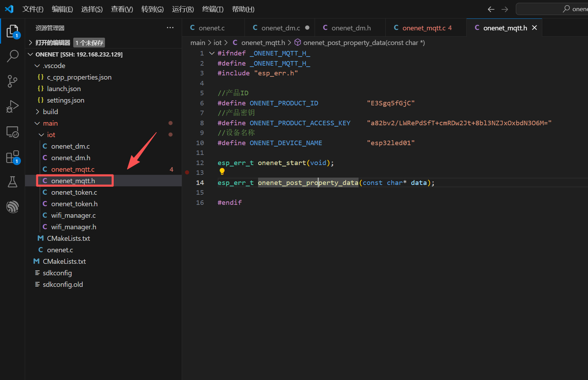Open the Run and Debug view icon
Viewport: 588px width, 380px height.
click(13, 106)
